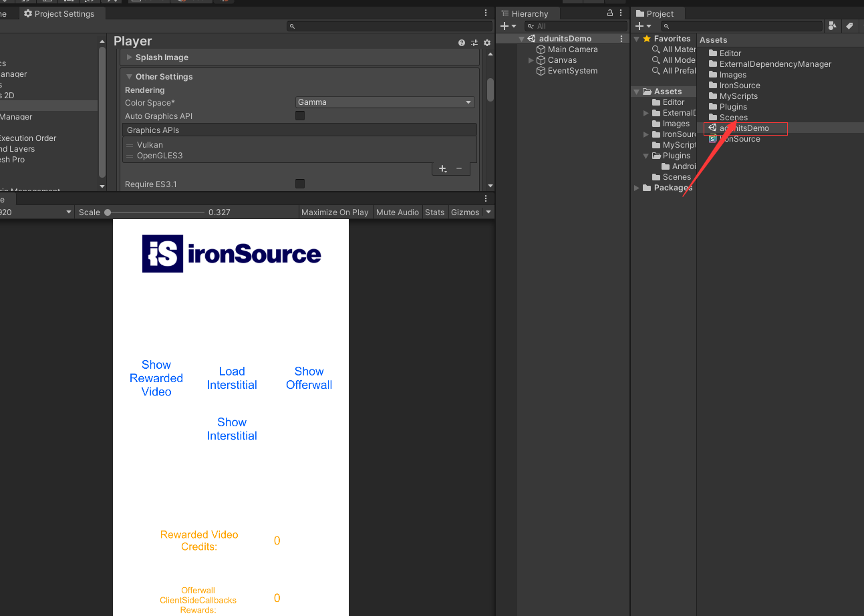The height and width of the screenshot is (616, 864).
Task: Select EventSystem object in Hierarchy
Action: [x=567, y=71]
